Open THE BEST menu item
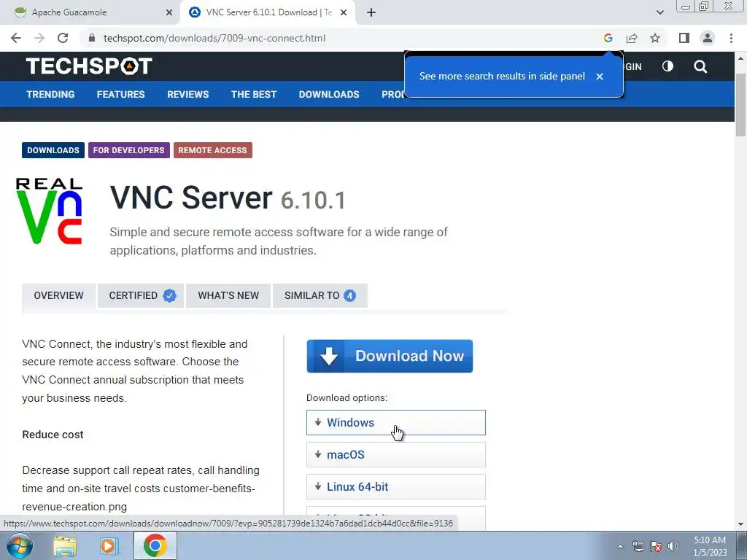The image size is (747, 560). pyautogui.click(x=253, y=94)
